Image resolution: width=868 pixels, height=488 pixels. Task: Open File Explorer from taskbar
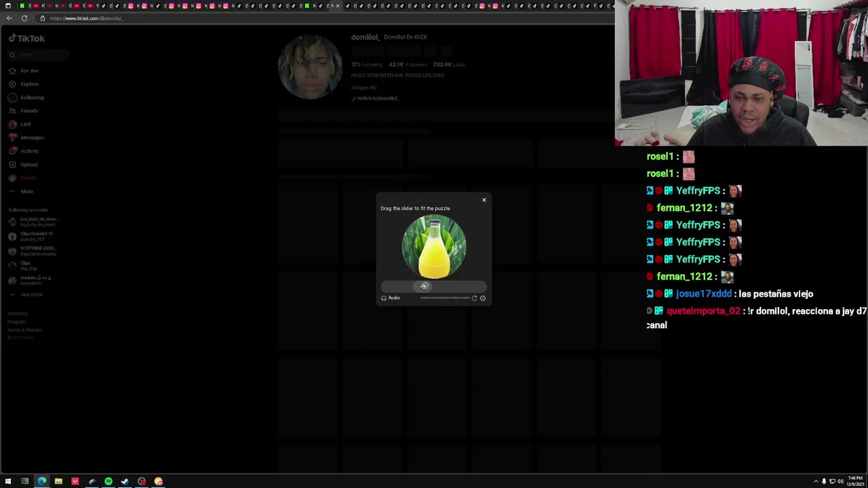click(58, 481)
